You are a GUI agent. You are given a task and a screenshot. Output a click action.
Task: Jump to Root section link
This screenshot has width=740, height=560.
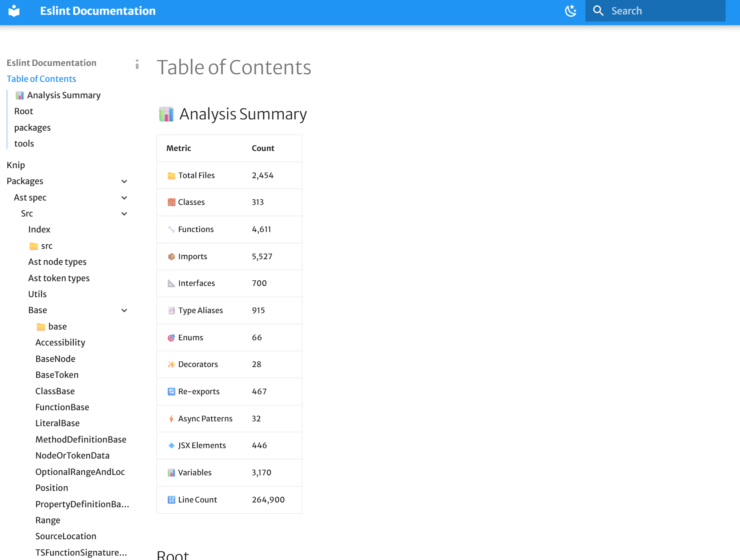pyautogui.click(x=24, y=111)
